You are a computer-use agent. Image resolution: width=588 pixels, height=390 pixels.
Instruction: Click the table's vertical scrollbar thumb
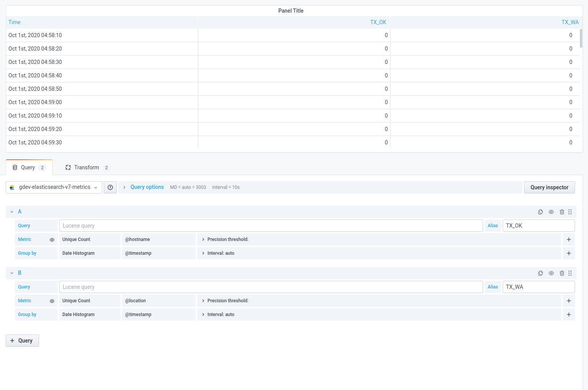pos(581,38)
